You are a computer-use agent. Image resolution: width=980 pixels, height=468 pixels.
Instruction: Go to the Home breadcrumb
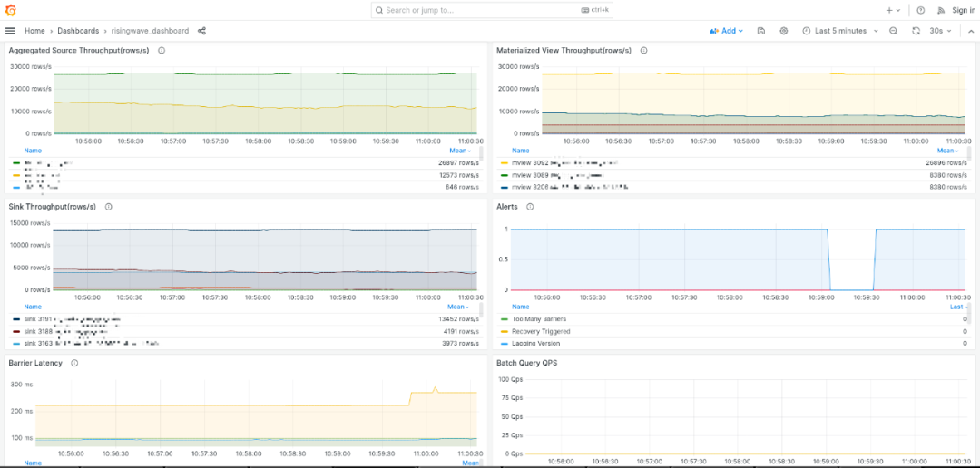coord(34,31)
